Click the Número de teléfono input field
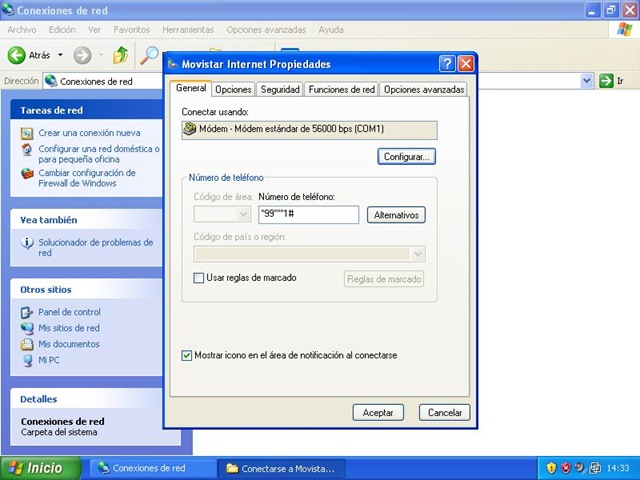Image resolution: width=640 pixels, height=480 pixels. pos(309,215)
